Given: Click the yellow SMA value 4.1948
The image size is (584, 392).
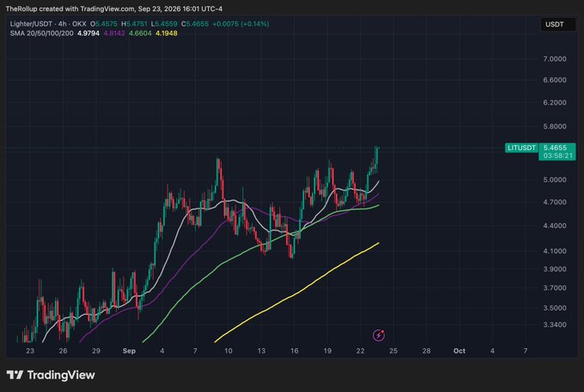Looking at the screenshot, I should pos(167,33).
